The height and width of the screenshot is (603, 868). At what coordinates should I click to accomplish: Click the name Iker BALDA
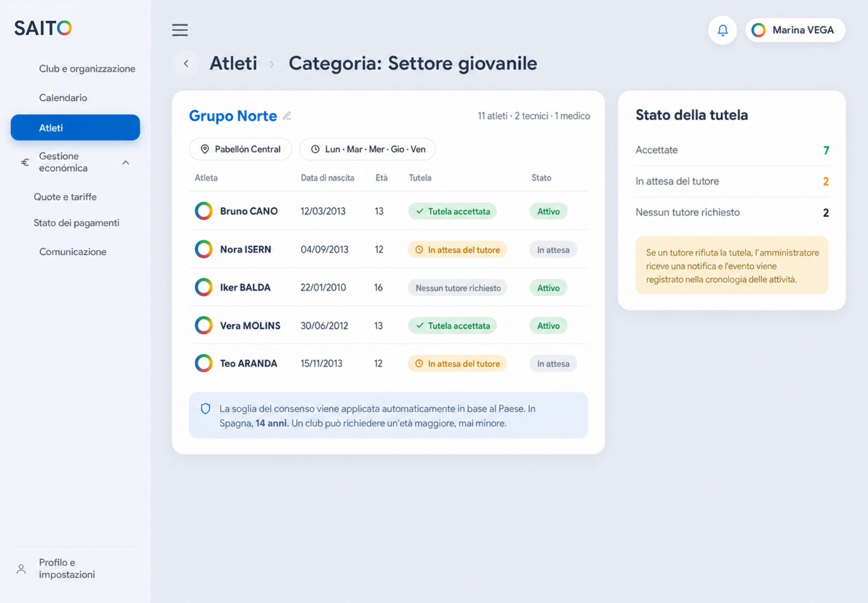pyautogui.click(x=246, y=288)
